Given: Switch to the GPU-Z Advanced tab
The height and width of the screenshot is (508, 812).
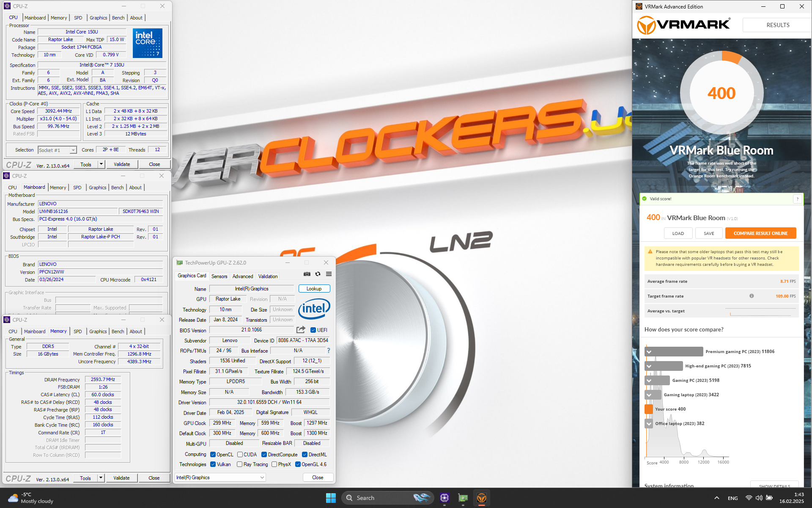Looking at the screenshot, I should [243, 276].
